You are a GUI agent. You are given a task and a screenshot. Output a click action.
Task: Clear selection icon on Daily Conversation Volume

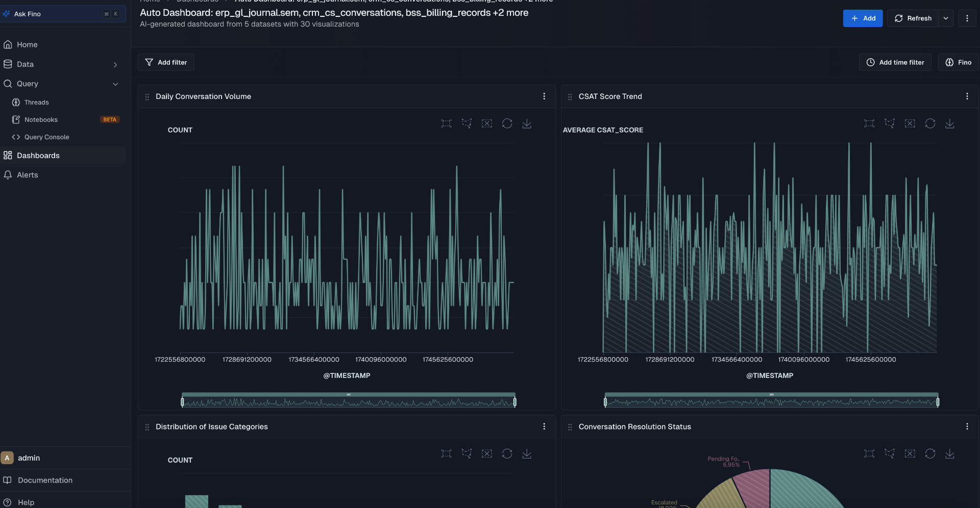[x=487, y=123]
